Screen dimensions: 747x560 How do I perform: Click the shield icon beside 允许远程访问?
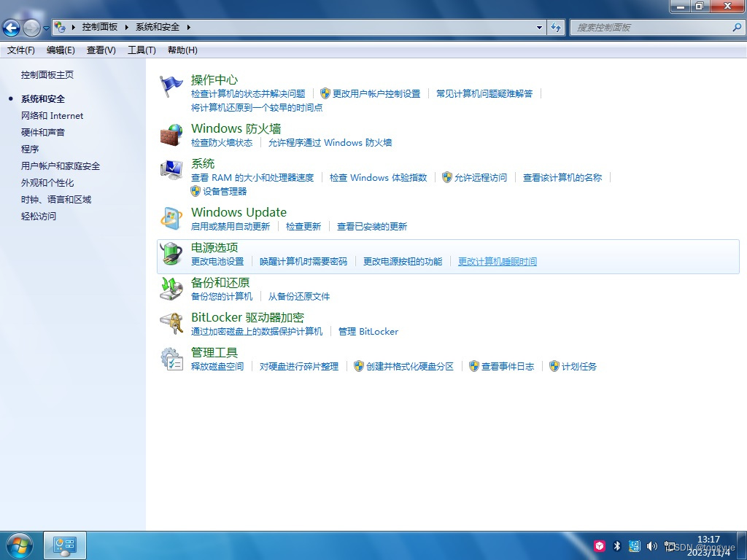[x=447, y=177]
